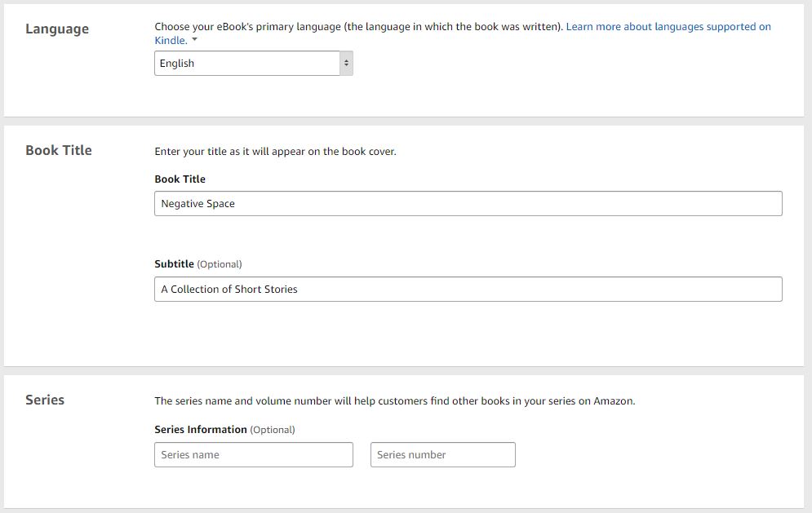Viewport: 812px width, 513px height.
Task: Click the 'Series Information' label
Action: pyautogui.click(x=200, y=430)
